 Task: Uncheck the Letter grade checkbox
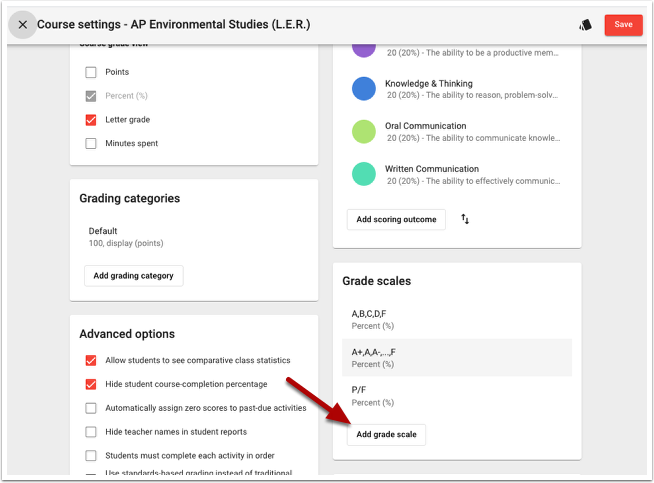pos(91,120)
